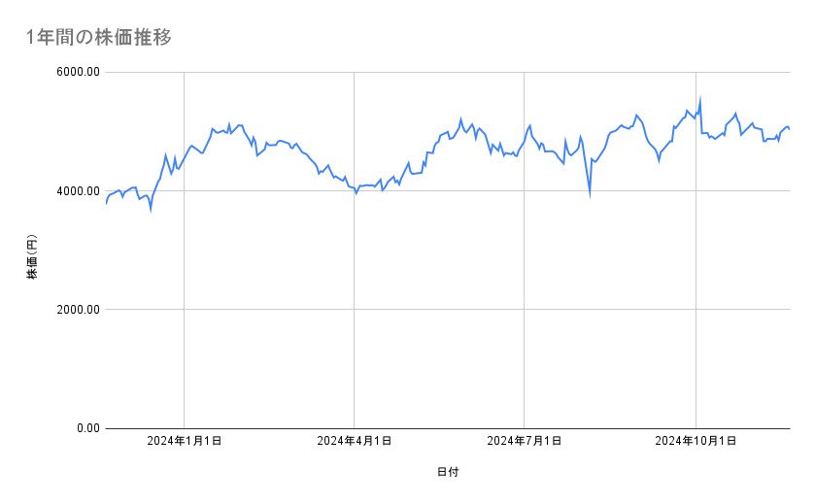Click the rightmost end of the blue line
Viewport: 815px width, 504px height.
tap(789, 129)
